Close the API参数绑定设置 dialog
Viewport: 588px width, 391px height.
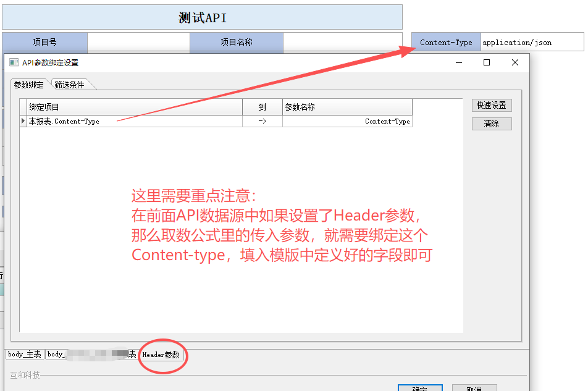[515, 62]
